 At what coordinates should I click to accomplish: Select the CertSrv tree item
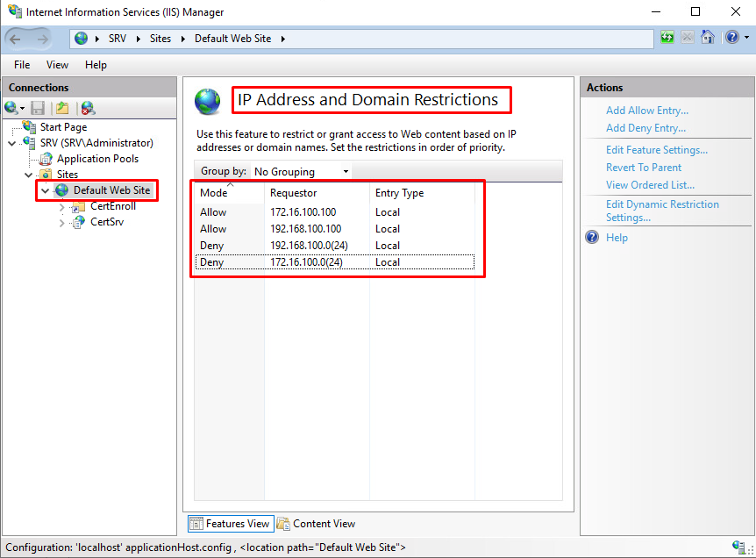pyautogui.click(x=107, y=222)
